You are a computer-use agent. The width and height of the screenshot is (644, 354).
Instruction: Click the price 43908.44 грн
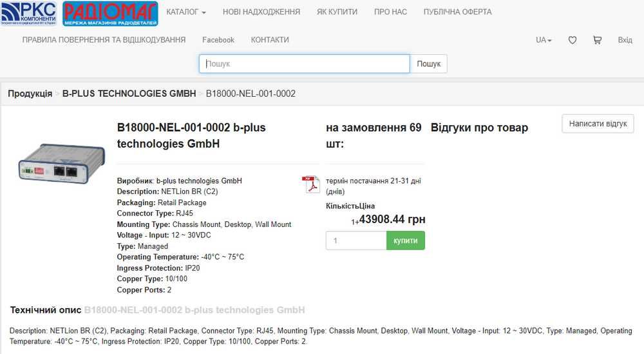pyautogui.click(x=392, y=219)
